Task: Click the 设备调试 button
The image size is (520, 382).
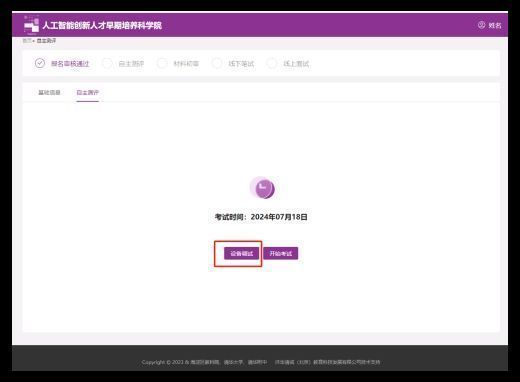Action: 241,253
